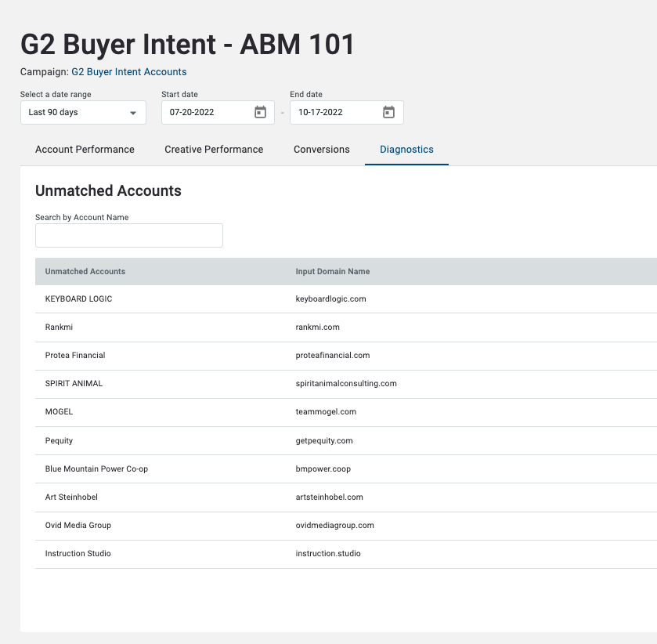Click the Start date field 07-20-2022
657x644 pixels.
pyautogui.click(x=218, y=112)
